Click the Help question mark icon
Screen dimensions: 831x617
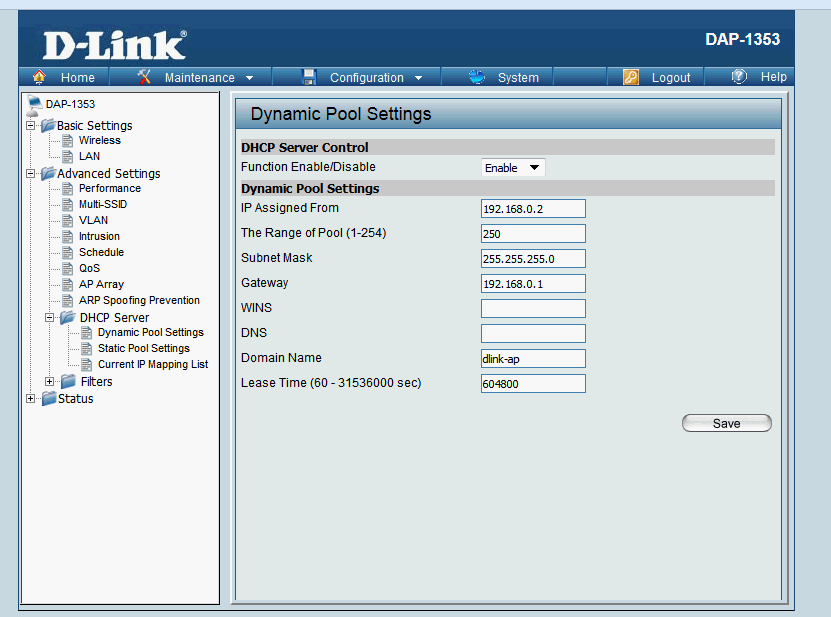point(739,77)
